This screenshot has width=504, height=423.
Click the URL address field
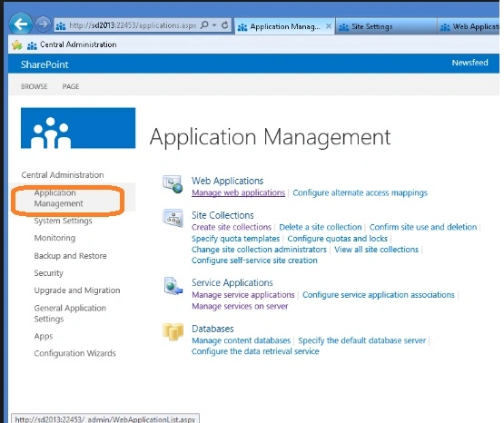pos(133,25)
